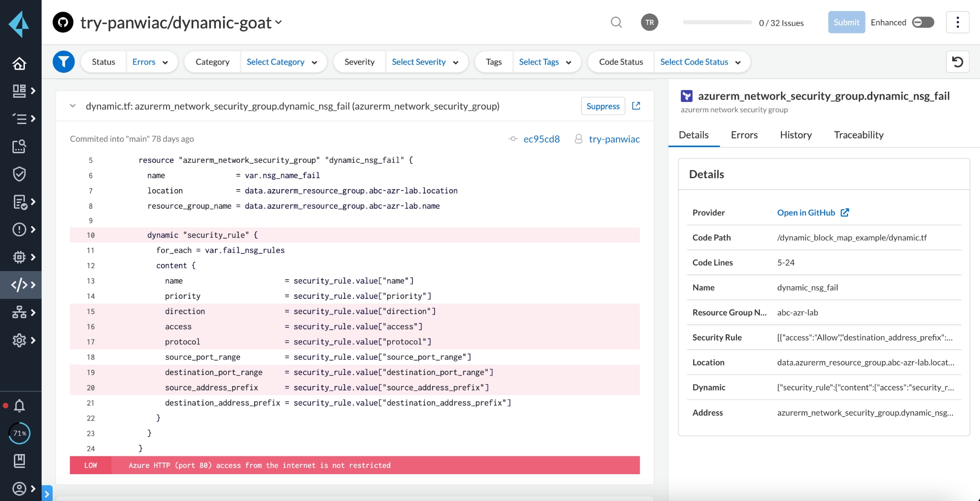Collapse the dynamic.tf issue row
980x501 pixels.
73,106
